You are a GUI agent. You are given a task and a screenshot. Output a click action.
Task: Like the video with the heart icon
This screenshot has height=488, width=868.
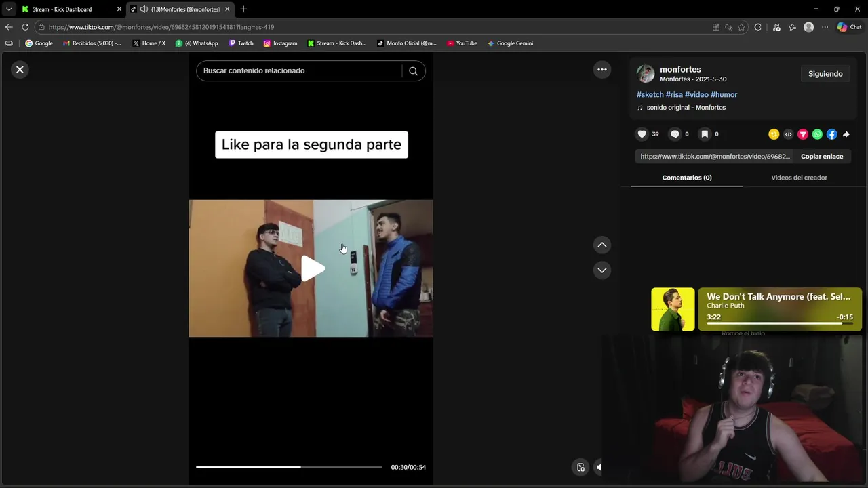[642, 134]
